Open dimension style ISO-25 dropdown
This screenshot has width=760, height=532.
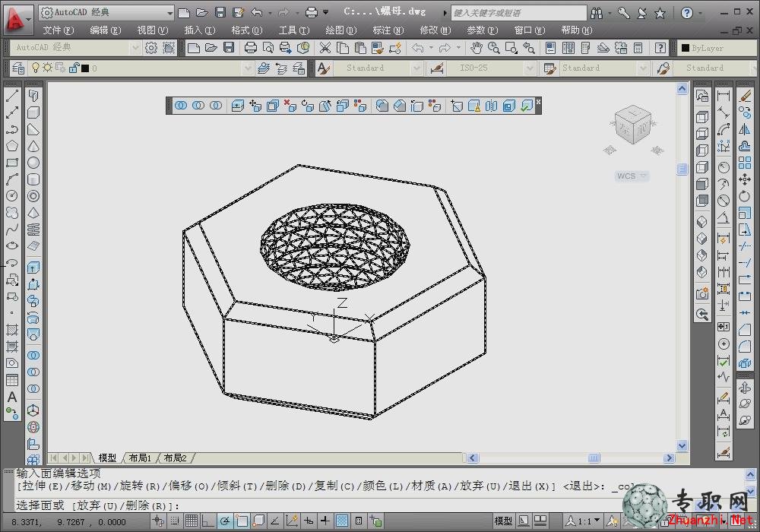point(530,68)
